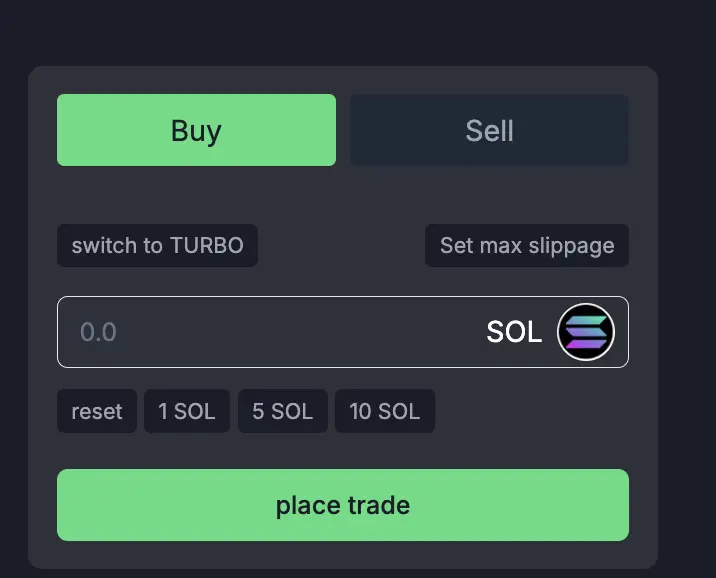The width and height of the screenshot is (716, 578).
Task: Set quick amount to 10 SOL
Action: [x=385, y=411]
